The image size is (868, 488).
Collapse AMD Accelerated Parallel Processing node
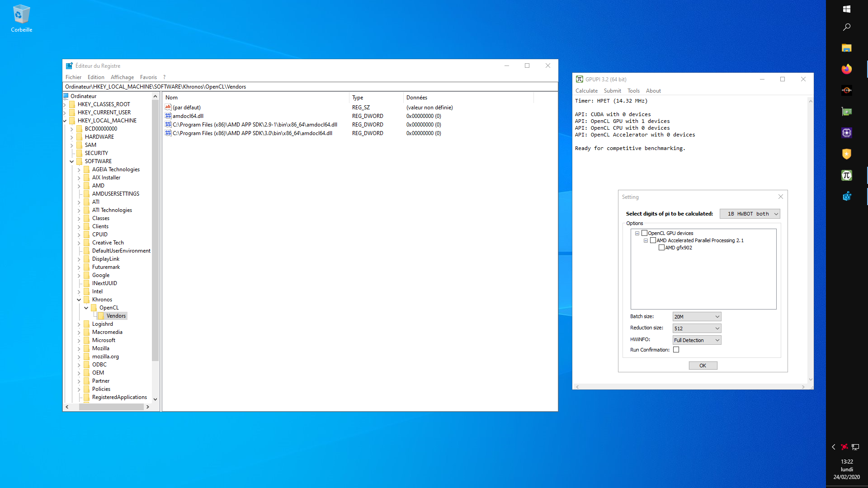point(646,241)
